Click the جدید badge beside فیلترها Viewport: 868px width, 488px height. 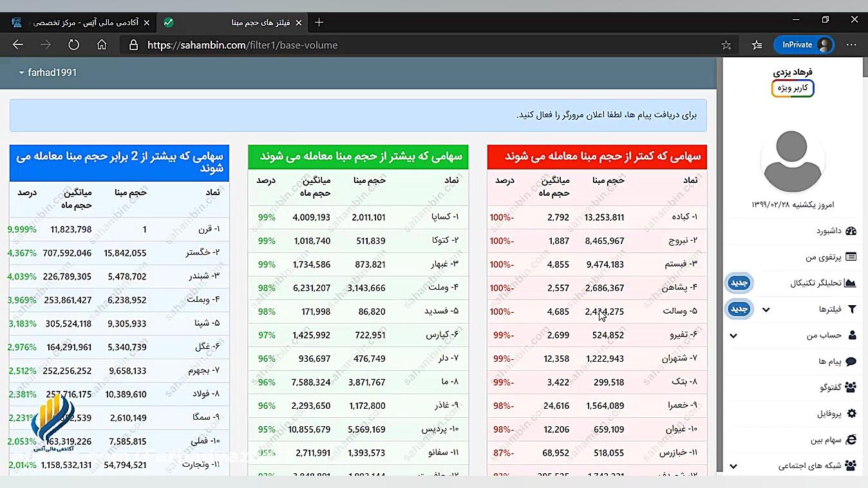739,309
